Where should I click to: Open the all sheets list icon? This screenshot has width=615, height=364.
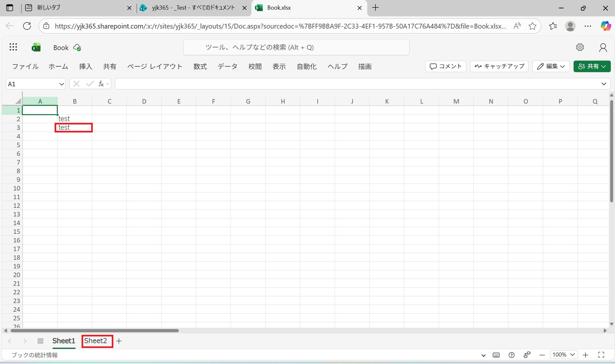tap(40, 341)
